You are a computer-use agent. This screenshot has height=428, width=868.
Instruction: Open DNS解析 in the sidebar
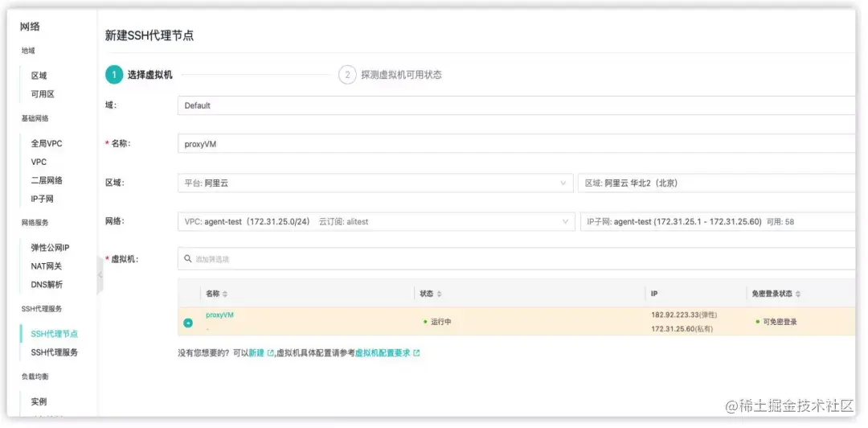coord(47,285)
